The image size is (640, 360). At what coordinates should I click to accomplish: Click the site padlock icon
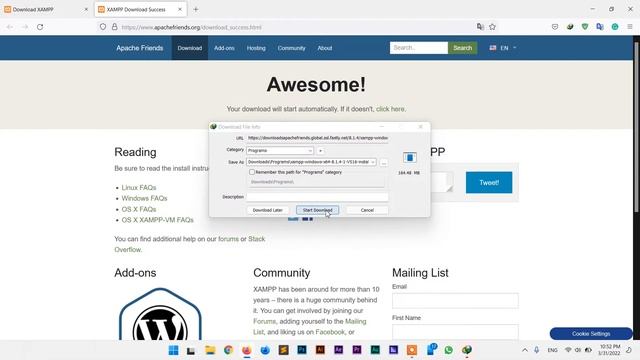tap(115, 27)
